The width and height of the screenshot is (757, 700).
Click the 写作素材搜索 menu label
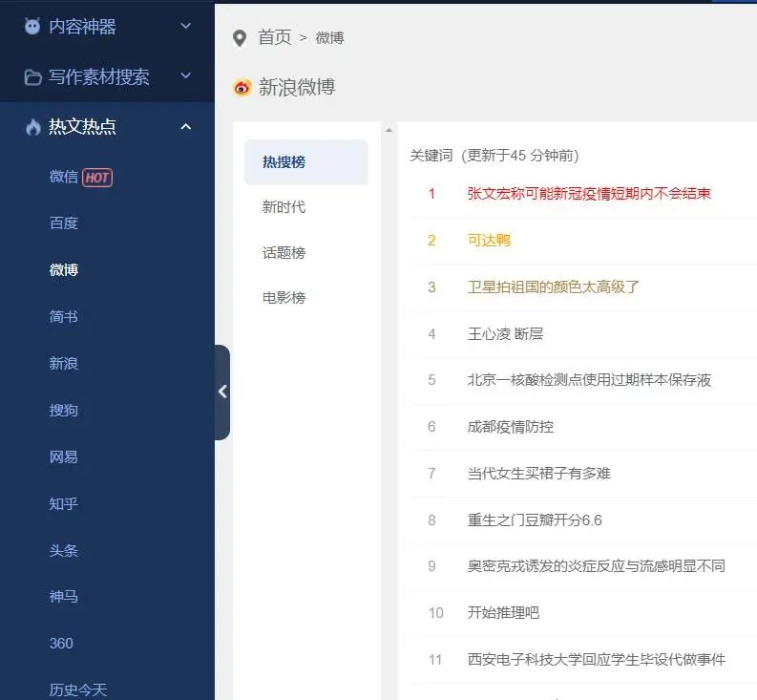coord(99,76)
